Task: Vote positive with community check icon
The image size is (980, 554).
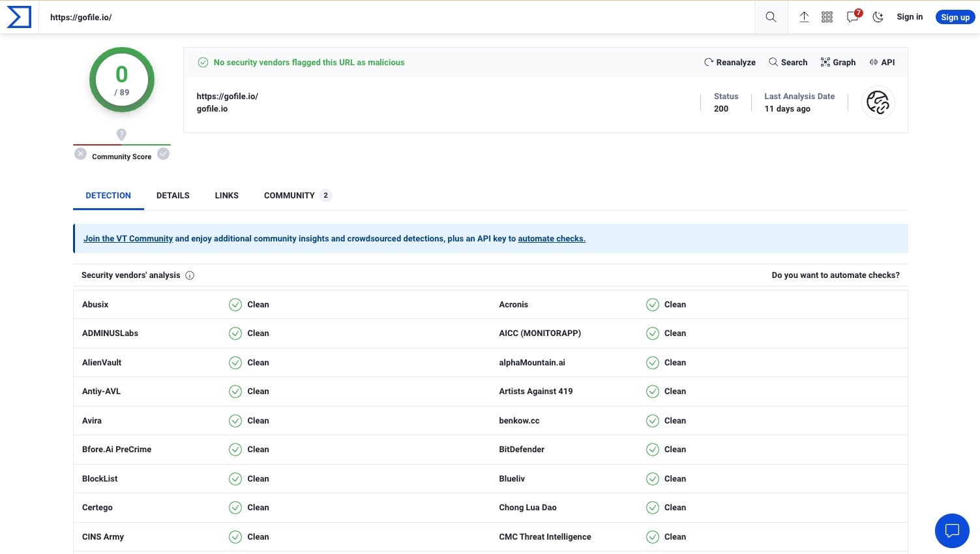Action: click(164, 154)
